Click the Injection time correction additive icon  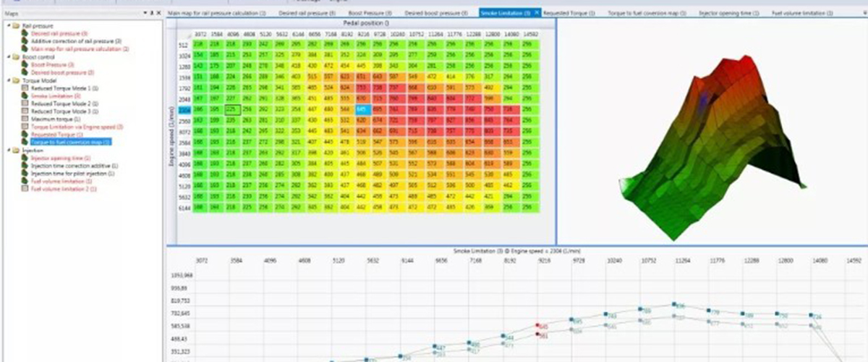tap(25, 166)
